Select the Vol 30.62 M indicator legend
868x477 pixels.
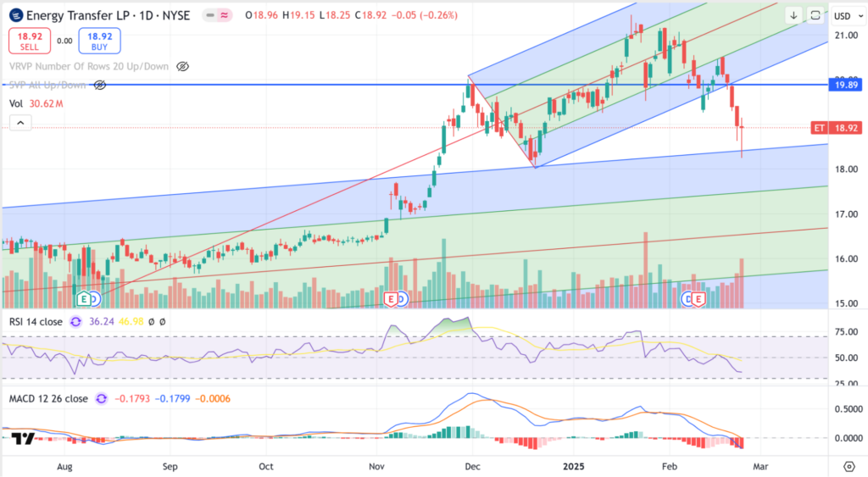click(x=36, y=103)
